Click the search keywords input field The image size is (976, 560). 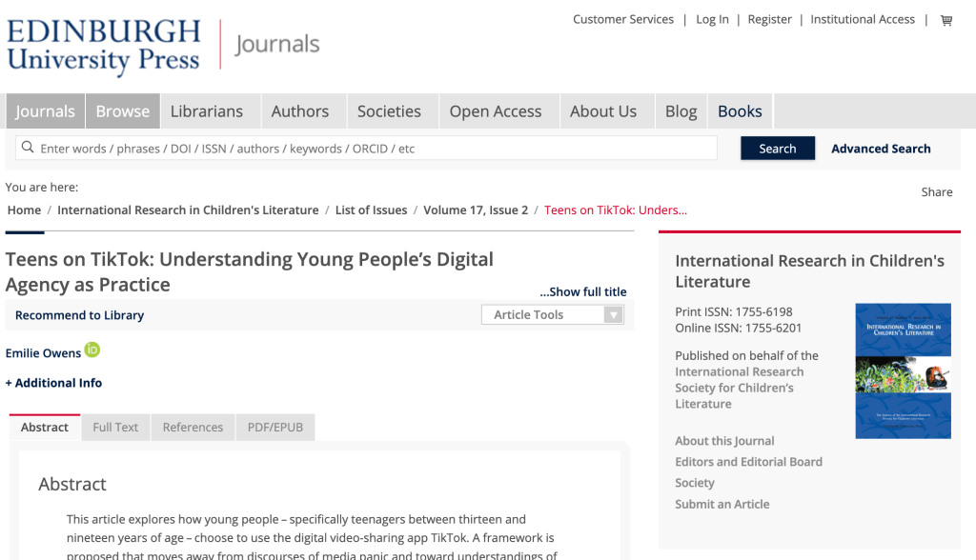372,149
